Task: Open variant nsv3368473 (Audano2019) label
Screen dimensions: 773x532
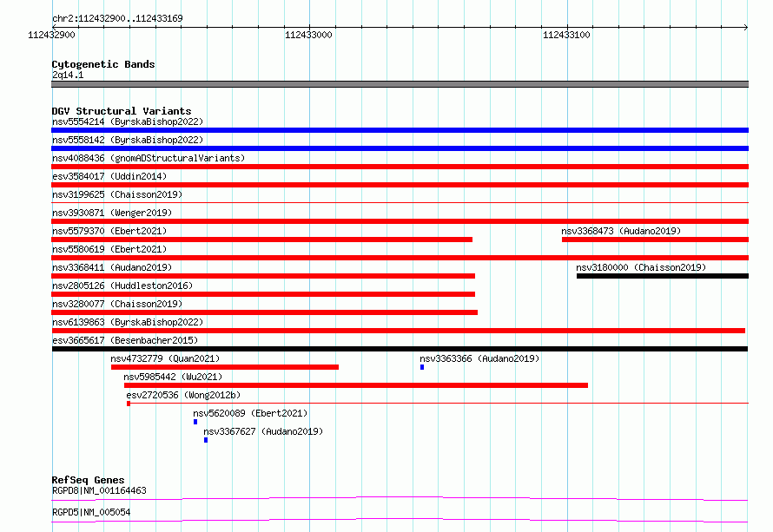Action: [621, 231]
